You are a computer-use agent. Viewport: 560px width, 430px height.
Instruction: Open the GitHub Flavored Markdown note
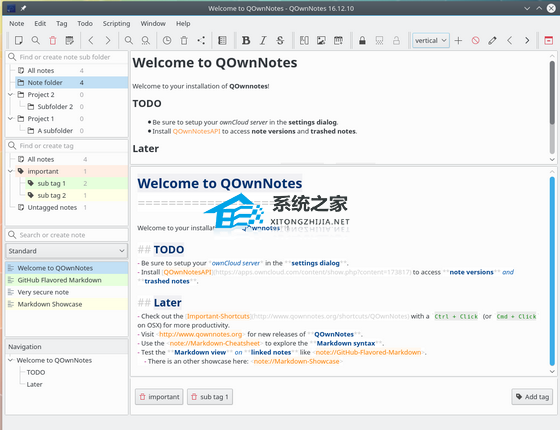click(67, 280)
